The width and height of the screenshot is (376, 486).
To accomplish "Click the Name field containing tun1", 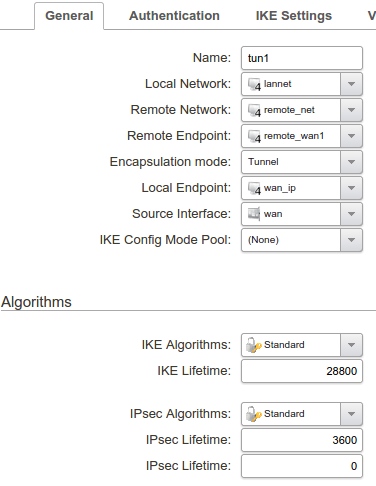I will 302,58.
